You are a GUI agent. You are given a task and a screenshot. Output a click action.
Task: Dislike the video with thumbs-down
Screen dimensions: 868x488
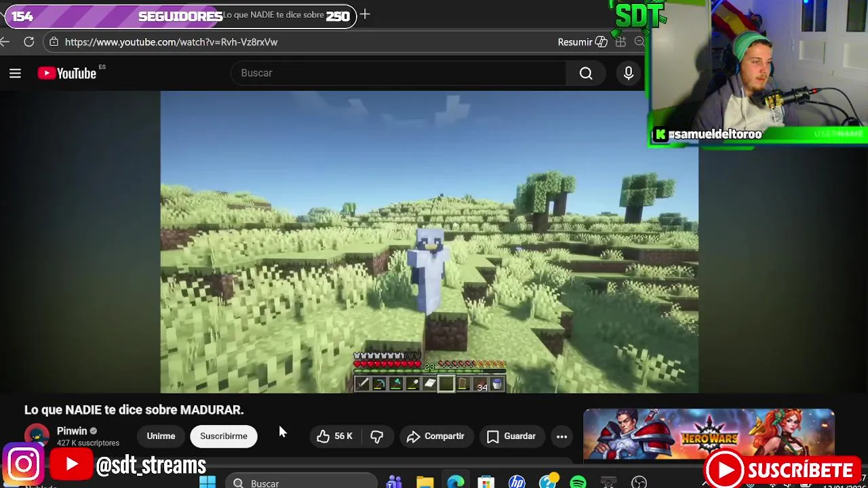coord(377,436)
